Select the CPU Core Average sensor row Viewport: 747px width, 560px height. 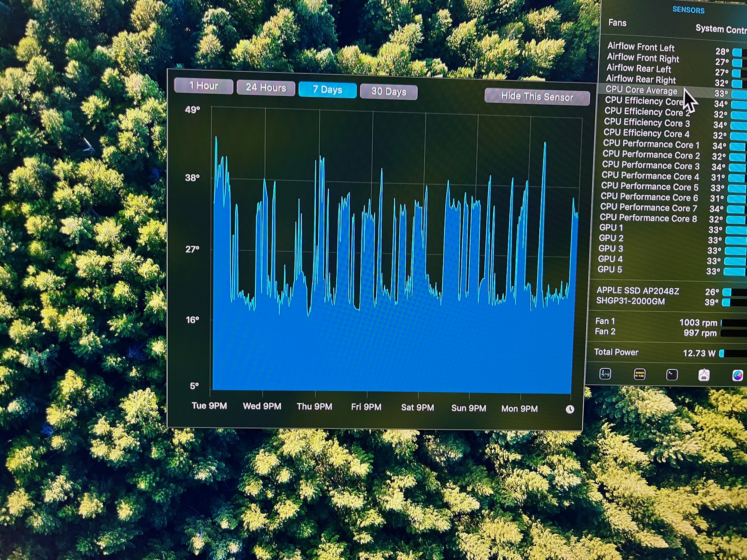coord(641,90)
